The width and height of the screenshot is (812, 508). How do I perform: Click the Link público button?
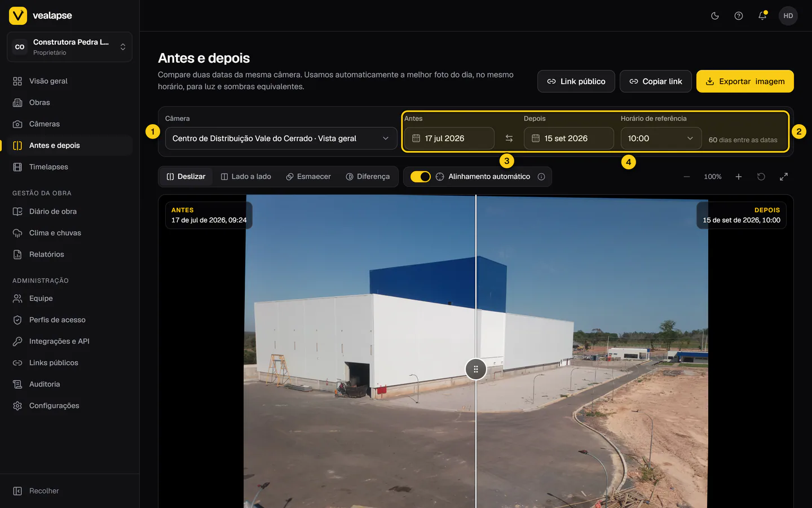[x=576, y=81]
